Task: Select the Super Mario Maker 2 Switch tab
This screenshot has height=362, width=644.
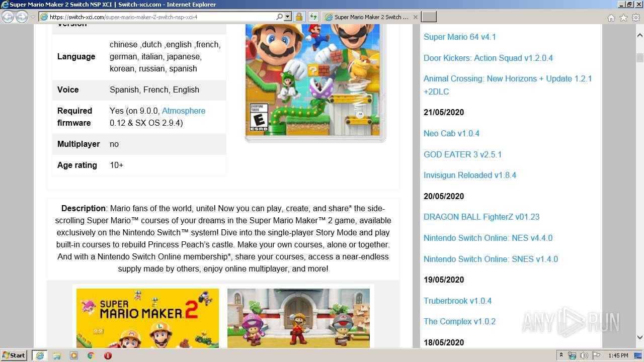Action: pos(370,17)
